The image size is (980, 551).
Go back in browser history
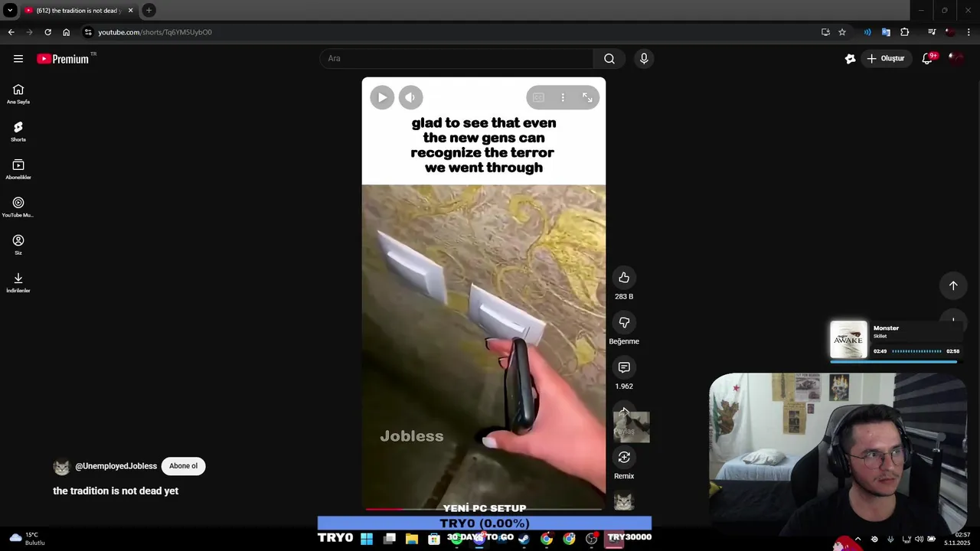pos(11,32)
